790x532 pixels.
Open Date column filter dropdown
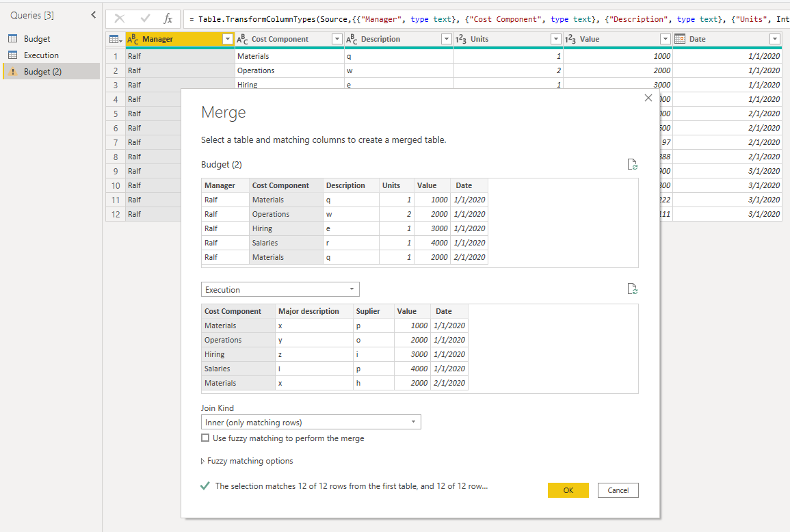click(775, 39)
